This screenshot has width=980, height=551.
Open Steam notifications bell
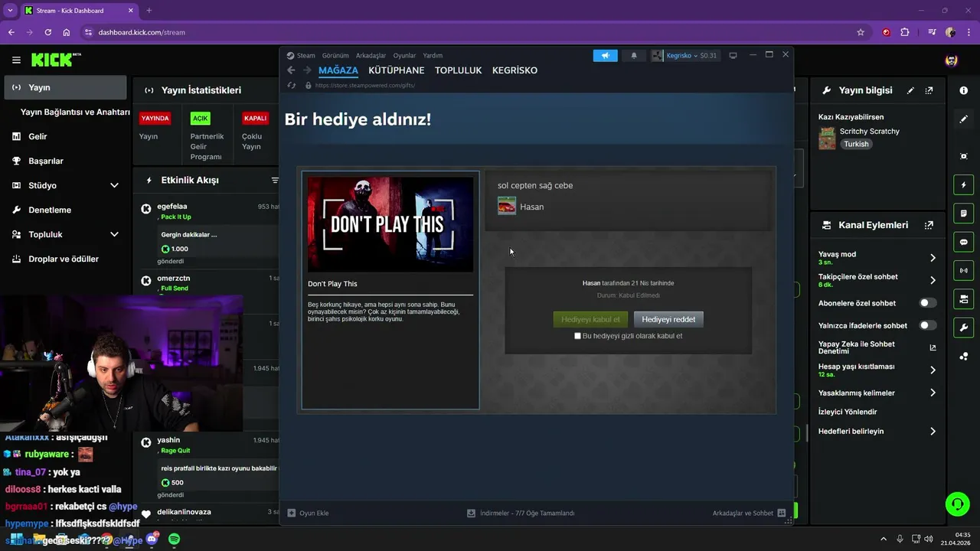pos(633,55)
